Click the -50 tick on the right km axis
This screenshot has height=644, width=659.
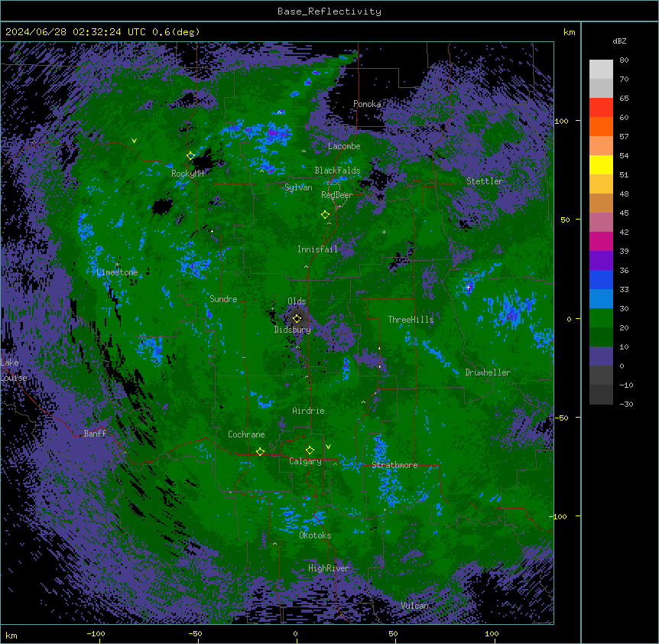point(561,418)
